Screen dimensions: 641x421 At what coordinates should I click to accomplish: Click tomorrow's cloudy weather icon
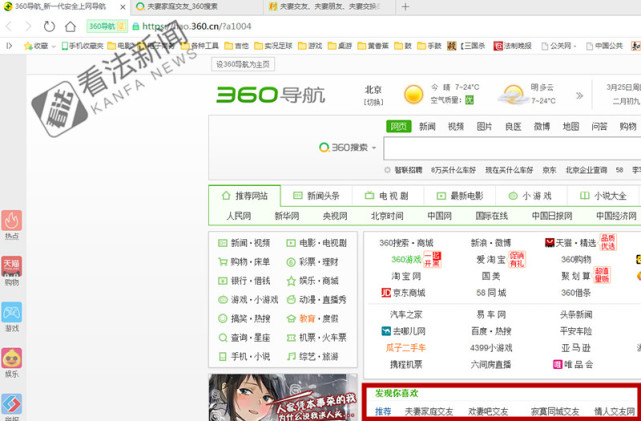pos(513,94)
